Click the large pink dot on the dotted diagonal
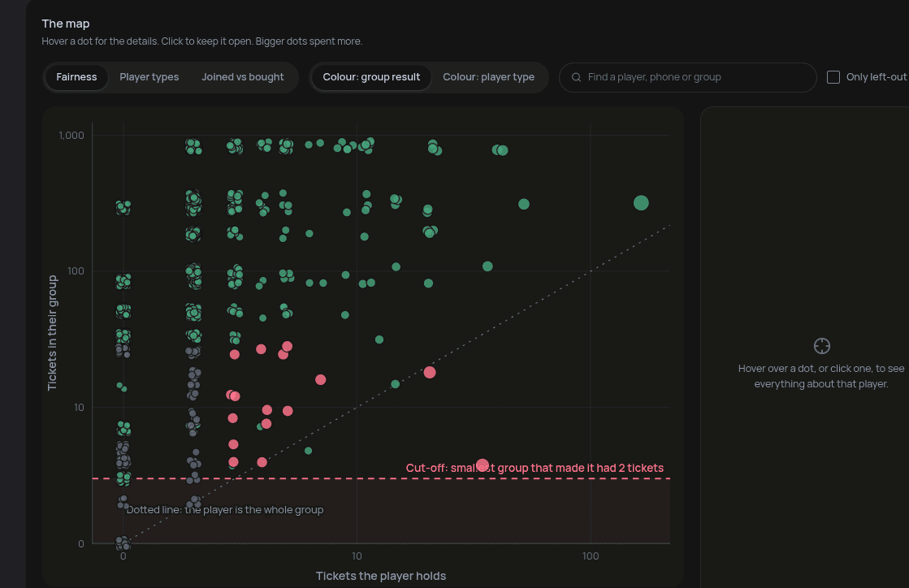The height and width of the screenshot is (588, 909). [430, 372]
